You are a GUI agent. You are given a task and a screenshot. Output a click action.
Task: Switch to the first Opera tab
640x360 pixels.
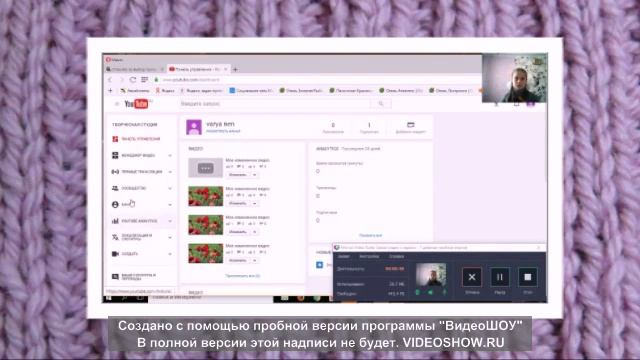pos(134,69)
